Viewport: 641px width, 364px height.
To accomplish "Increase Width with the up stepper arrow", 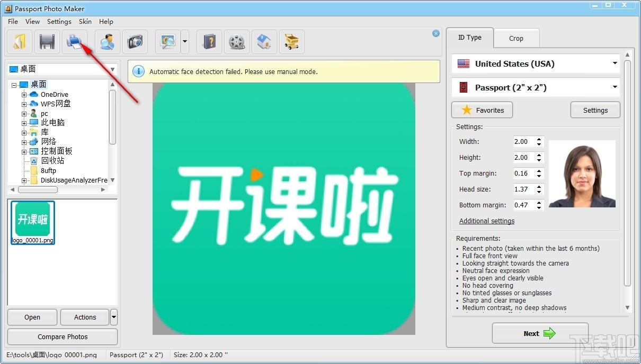I will [x=539, y=139].
